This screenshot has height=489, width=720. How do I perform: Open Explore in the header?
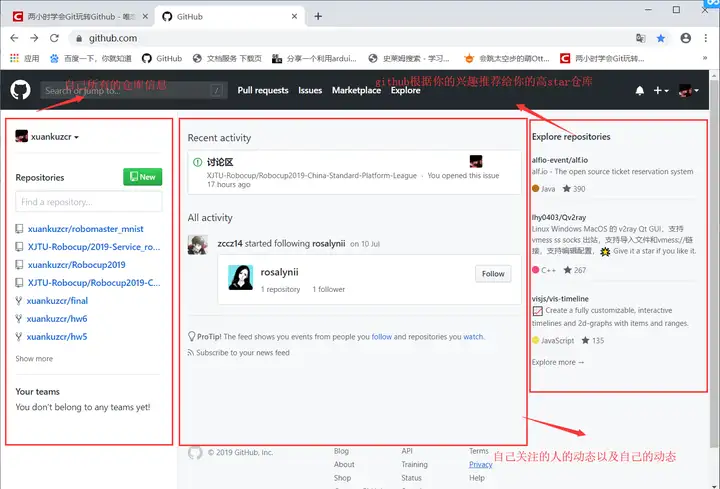tap(405, 90)
